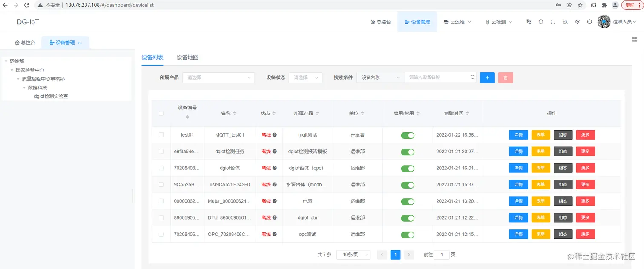Toggle fullscreen mode icon

pyautogui.click(x=553, y=22)
